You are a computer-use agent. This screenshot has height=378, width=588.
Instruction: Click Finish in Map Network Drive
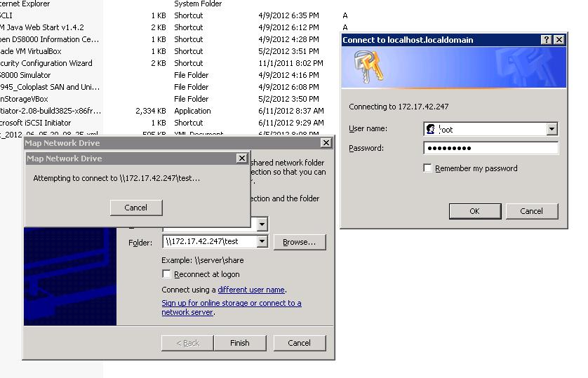point(239,343)
